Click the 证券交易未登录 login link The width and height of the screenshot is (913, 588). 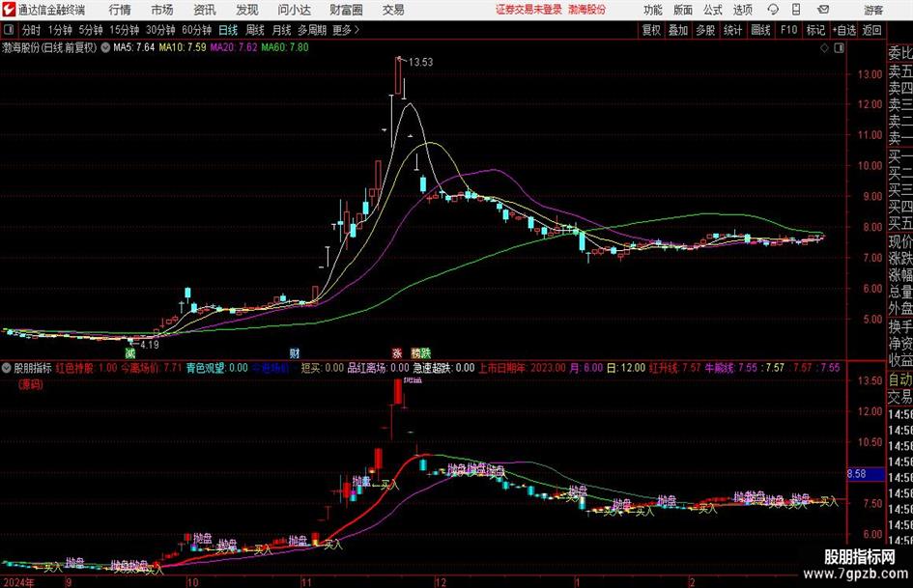(x=528, y=10)
